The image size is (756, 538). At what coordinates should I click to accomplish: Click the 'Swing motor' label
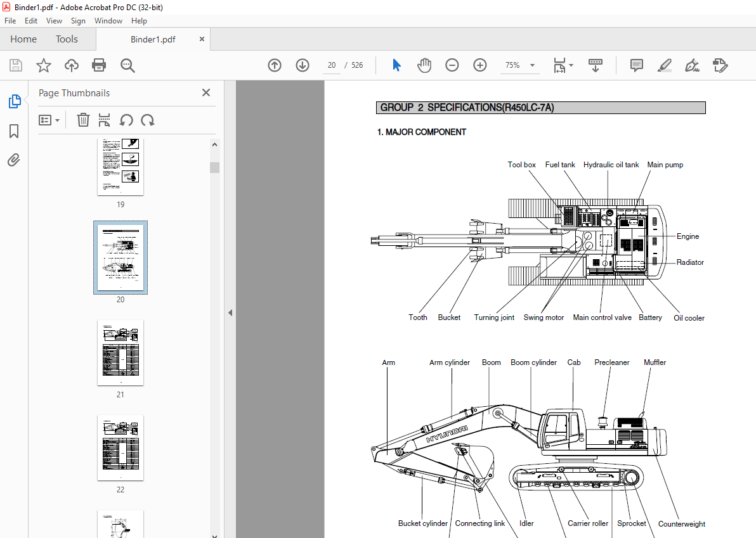point(544,317)
